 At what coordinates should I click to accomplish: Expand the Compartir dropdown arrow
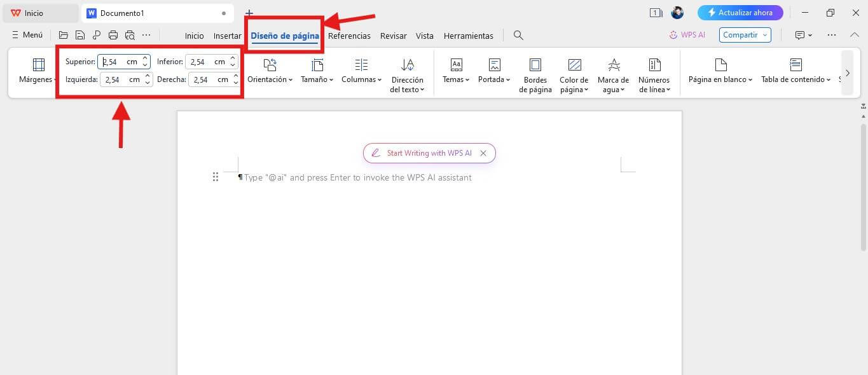[x=764, y=35]
